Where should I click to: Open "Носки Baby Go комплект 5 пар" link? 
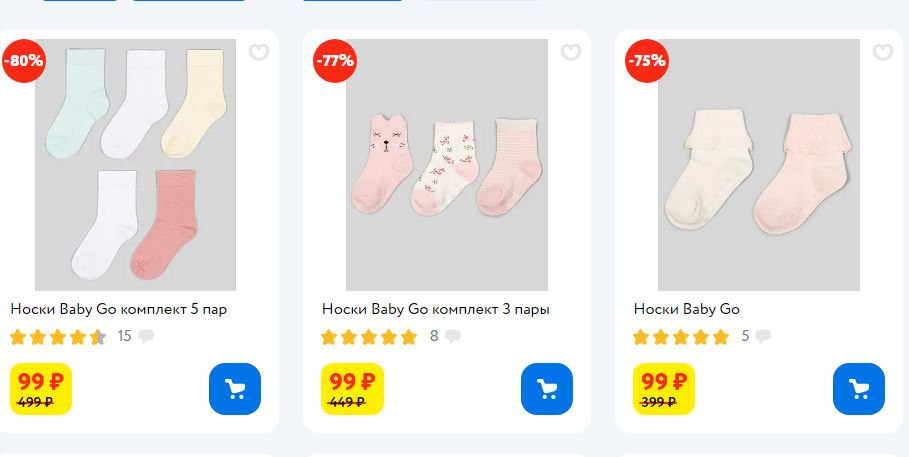click(119, 309)
